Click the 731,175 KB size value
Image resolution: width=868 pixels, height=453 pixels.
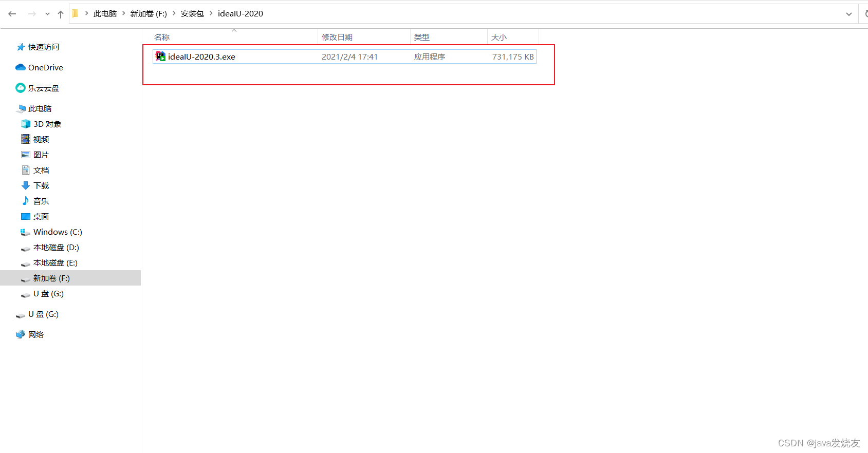[513, 57]
